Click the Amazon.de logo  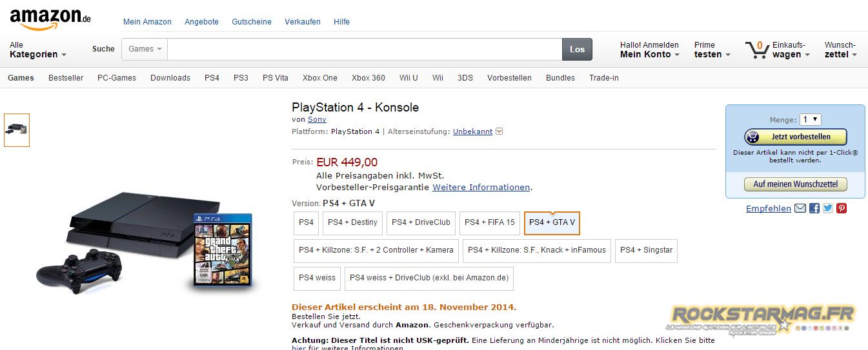pyautogui.click(x=50, y=19)
